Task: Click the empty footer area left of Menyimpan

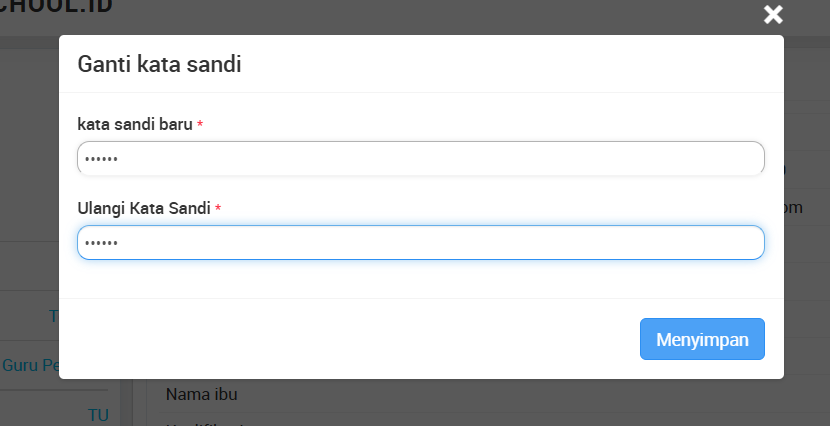Action: 340,338
